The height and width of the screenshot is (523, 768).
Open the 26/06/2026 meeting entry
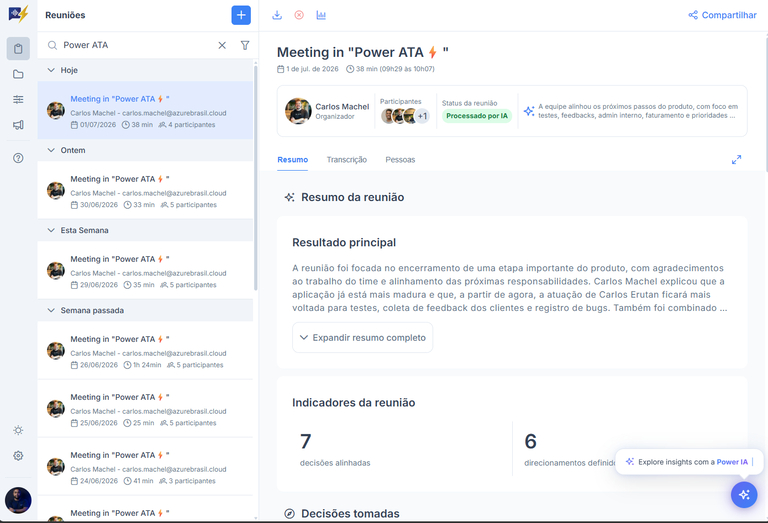145,351
